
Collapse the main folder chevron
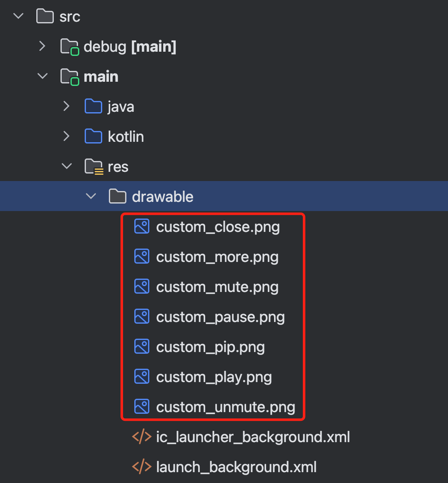(43, 77)
